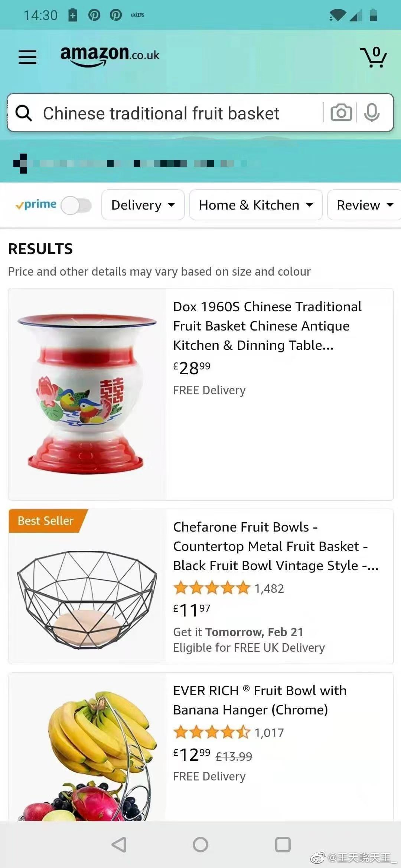Open Dox 1960S Chinese Traditional Fruit Basket
This screenshot has height=868, width=401.
[x=267, y=326]
